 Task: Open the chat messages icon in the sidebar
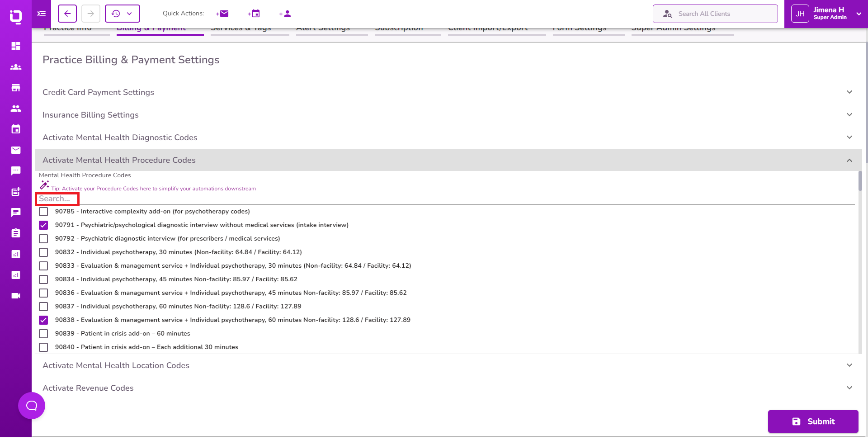pyautogui.click(x=16, y=171)
